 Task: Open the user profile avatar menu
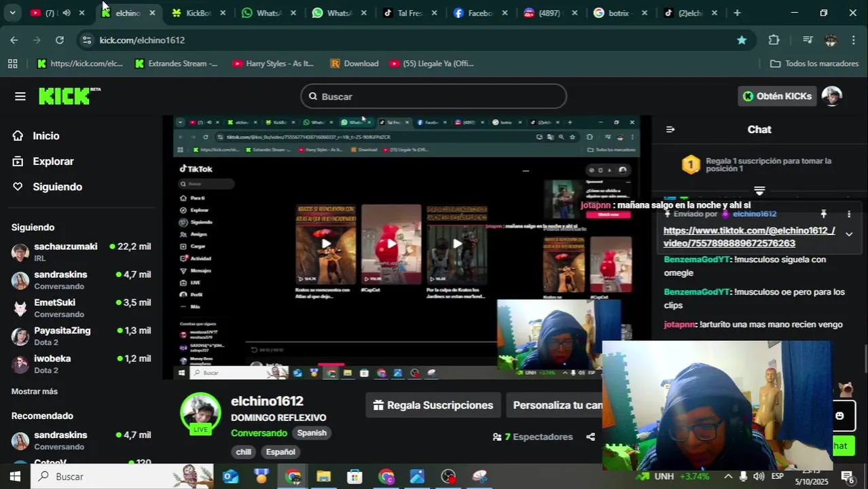(832, 96)
